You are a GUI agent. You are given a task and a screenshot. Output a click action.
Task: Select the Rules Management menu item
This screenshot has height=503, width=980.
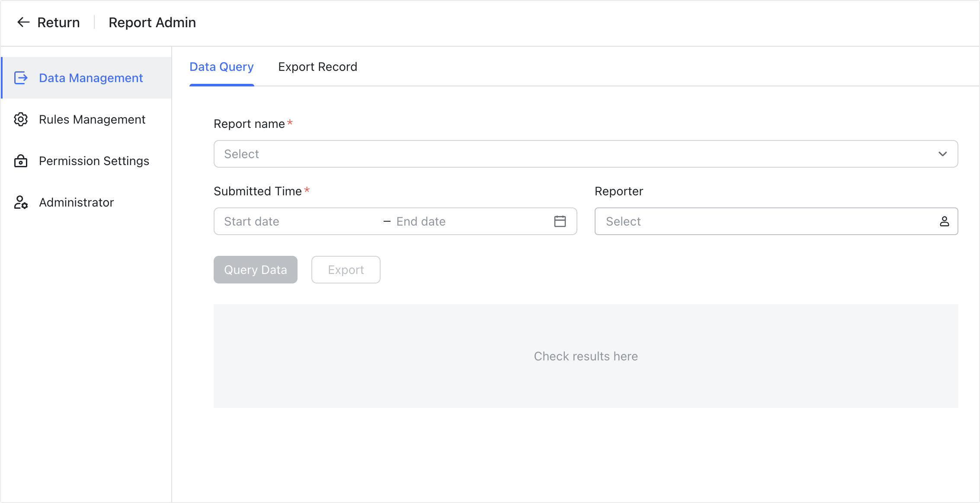point(92,119)
